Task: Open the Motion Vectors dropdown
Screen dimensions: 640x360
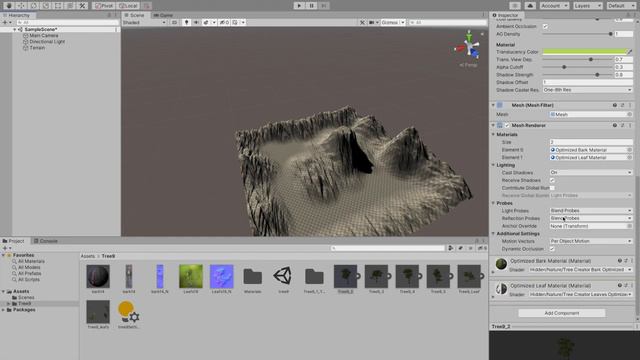Action: tap(591, 241)
